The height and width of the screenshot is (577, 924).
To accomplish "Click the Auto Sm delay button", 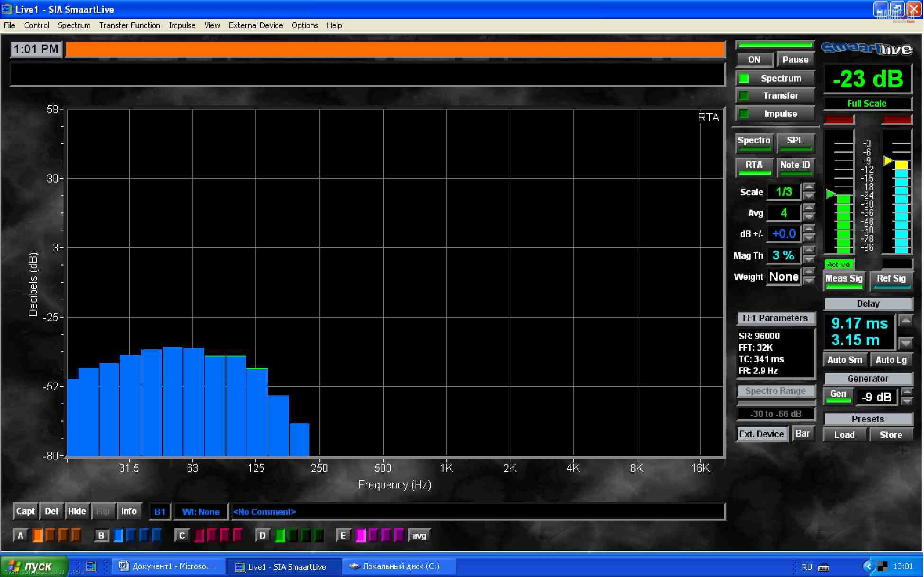I will click(x=845, y=360).
